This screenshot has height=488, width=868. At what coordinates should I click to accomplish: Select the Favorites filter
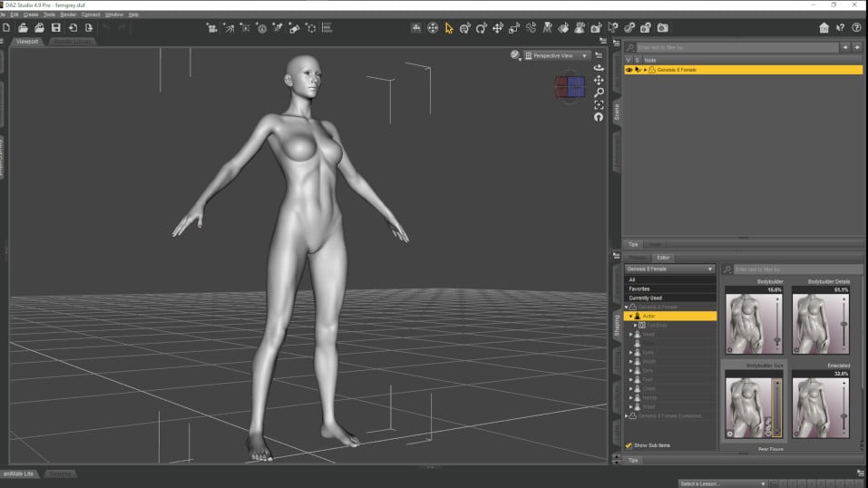point(639,288)
